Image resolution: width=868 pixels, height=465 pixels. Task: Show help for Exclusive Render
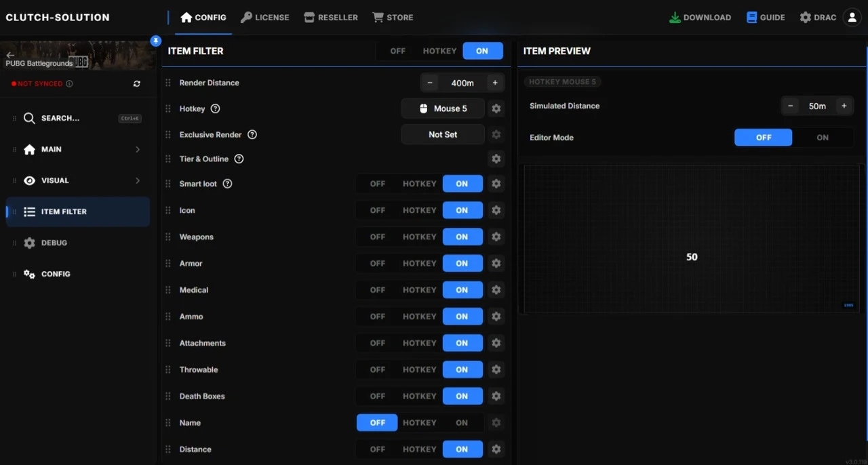pyautogui.click(x=252, y=134)
